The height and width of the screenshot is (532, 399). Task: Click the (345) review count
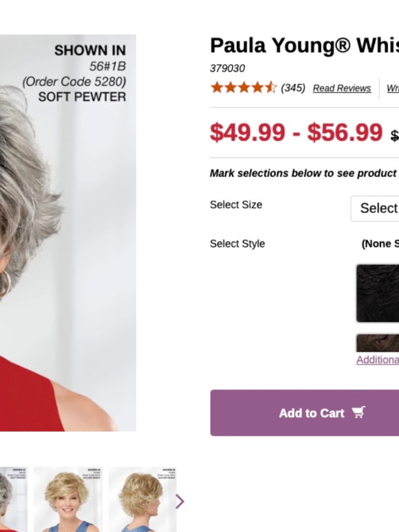(x=293, y=88)
